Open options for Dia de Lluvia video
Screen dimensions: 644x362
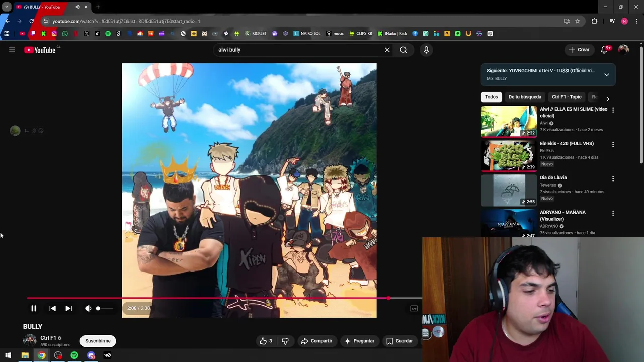[613, 178]
